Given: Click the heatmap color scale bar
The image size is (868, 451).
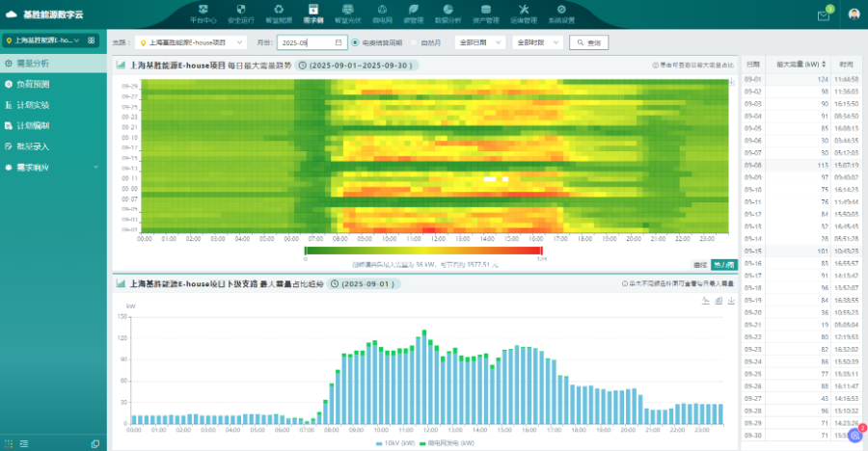Looking at the screenshot, I should coord(424,251).
